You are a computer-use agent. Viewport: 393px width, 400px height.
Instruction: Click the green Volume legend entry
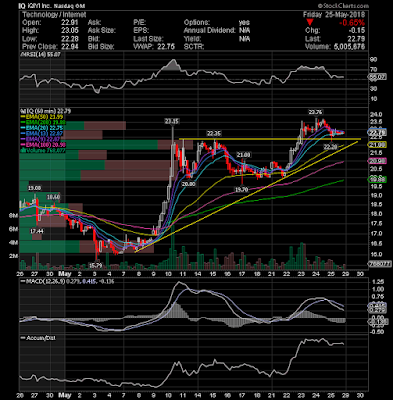pos(43,150)
